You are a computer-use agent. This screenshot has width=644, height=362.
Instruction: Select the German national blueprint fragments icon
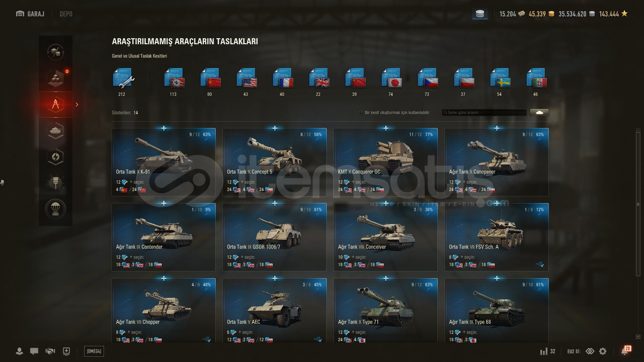(x=174, y=78)
